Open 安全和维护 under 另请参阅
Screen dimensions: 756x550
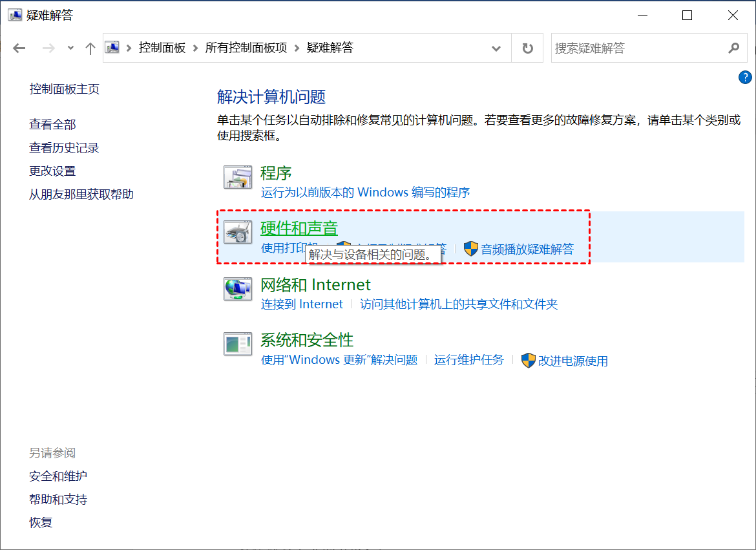coord(58,476)
